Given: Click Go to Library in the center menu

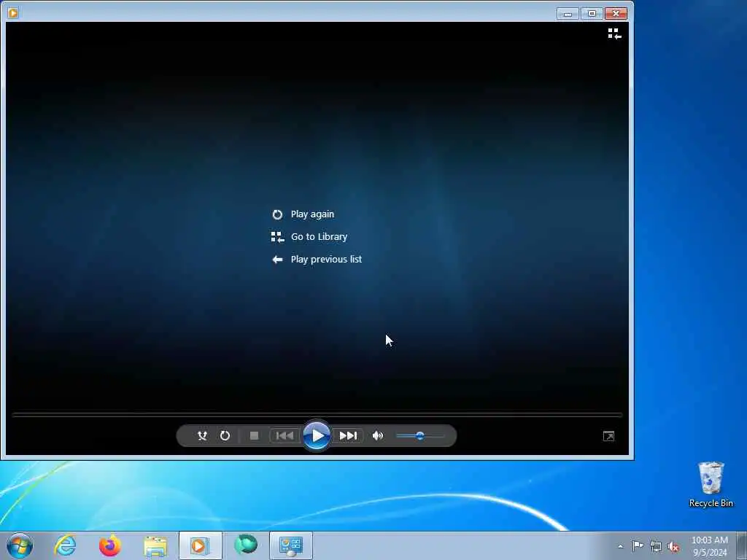Looking at the screenshot, I should [x=319, y=237].
